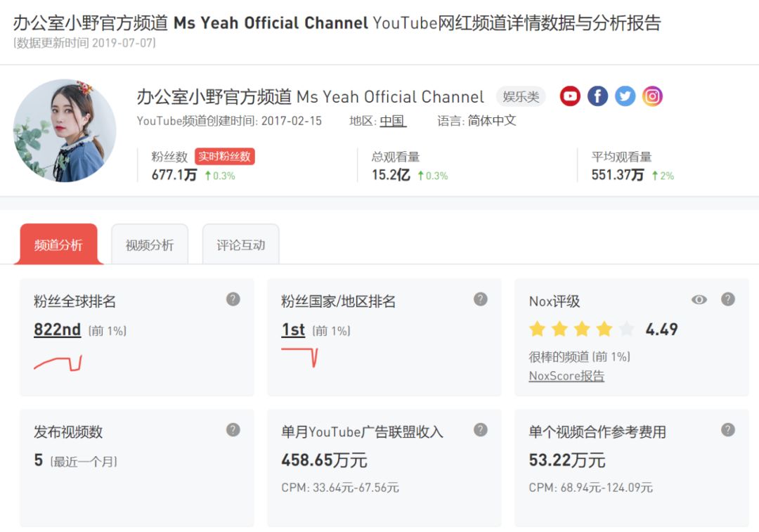Click help icon on 发布视频数 card
This screenshot has width=759, height=532.
coord(233,430)
